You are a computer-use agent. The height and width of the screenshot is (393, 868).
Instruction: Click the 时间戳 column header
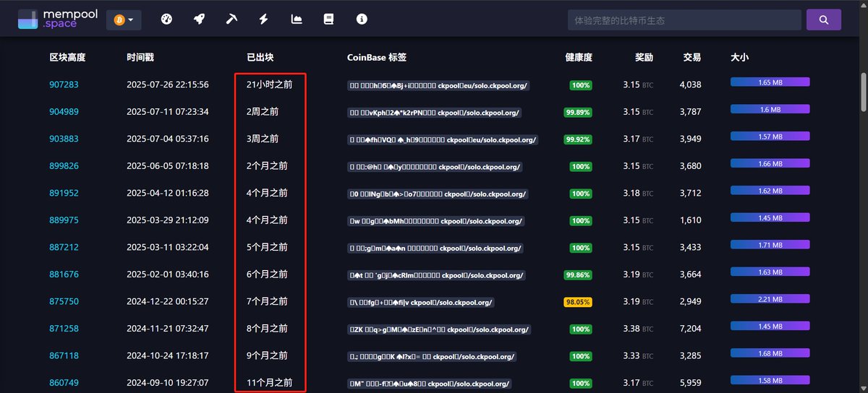pyautogui.click(x=140, y=57)
